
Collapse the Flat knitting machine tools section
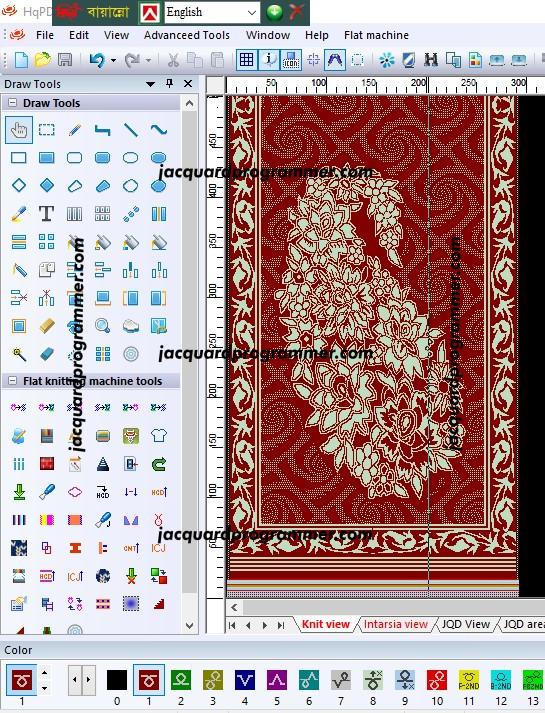[x=13, y=381]
